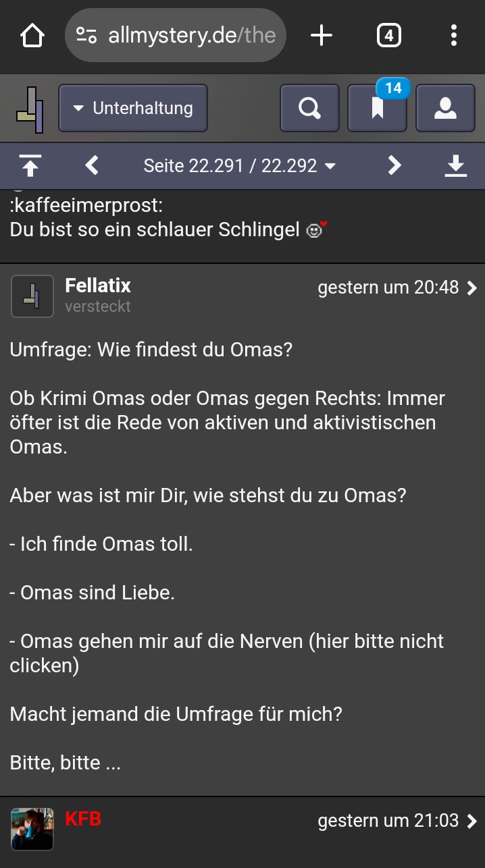485x868 pixels.
Task: Open a new browser tab
Action: (322, 36)
